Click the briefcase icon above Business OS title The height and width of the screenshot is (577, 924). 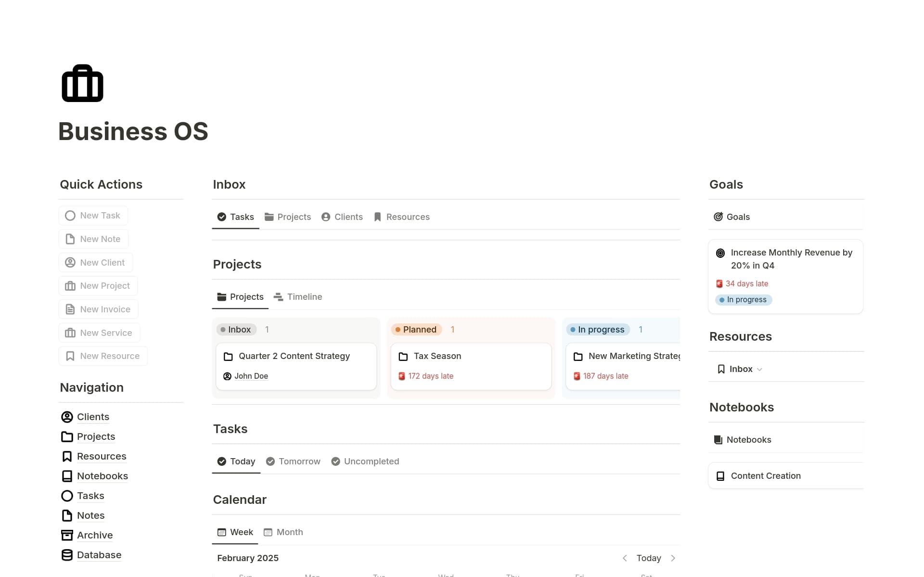pyautogui.click(x=82, y=83)
